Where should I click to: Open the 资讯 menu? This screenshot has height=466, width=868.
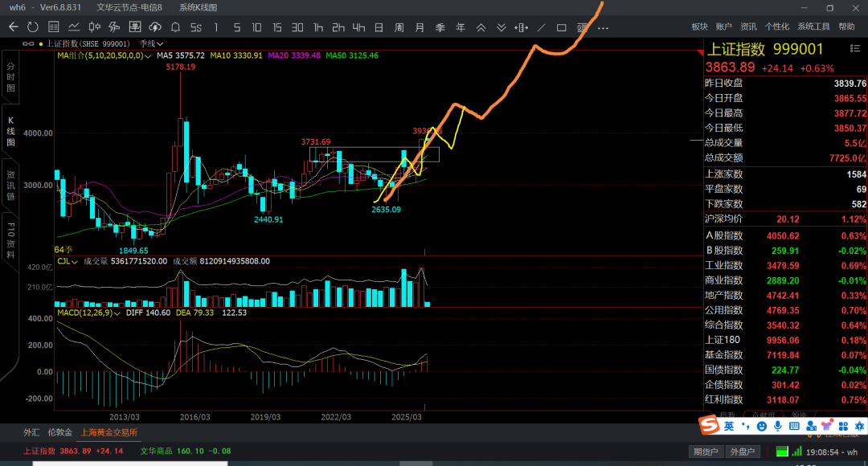click(x=748, y=27)
